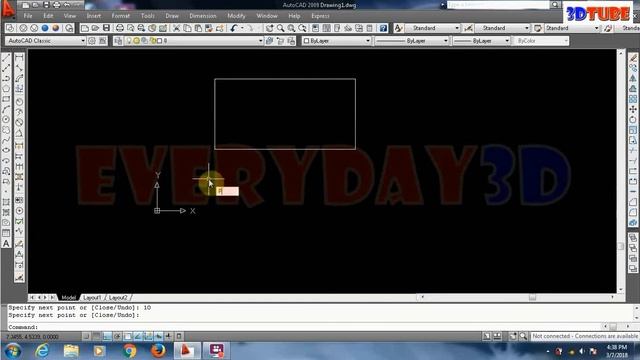Viewport: 640px width, 360px height.
Task: Apply the Conceptual visual style orange sphere
Action: tap(56, 28)
